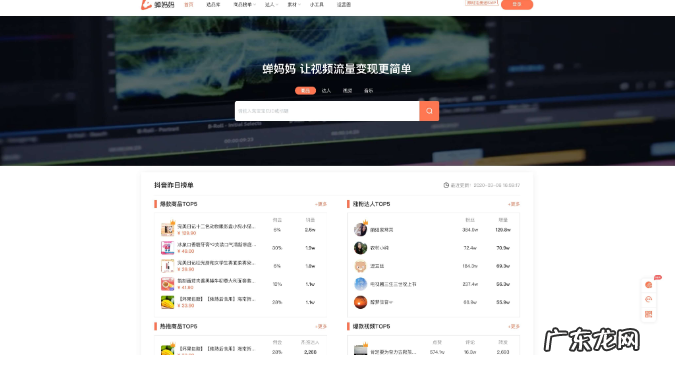Switch search category to 音乐
This screenshot has height=369, width=678.
point(368,91)
